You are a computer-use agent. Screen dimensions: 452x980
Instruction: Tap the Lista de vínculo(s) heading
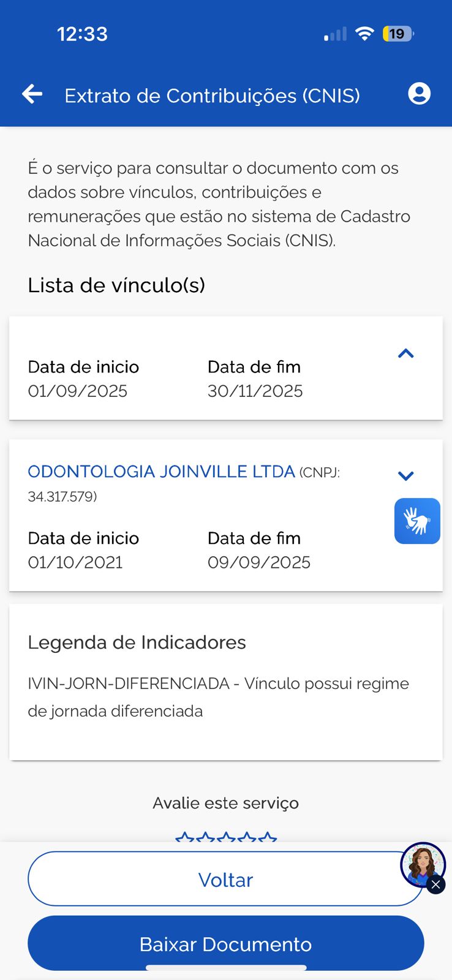coord(116,285)
